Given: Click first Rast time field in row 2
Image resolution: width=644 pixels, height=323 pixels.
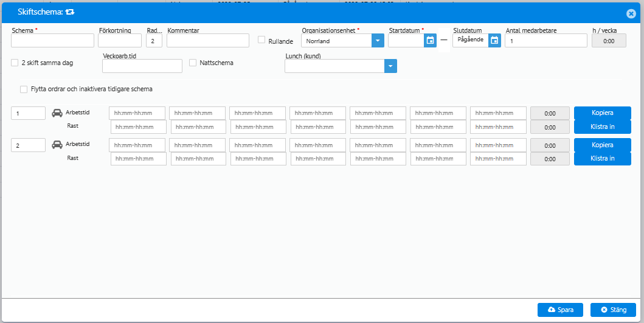Looking at the screenshot, I should 139,159.
